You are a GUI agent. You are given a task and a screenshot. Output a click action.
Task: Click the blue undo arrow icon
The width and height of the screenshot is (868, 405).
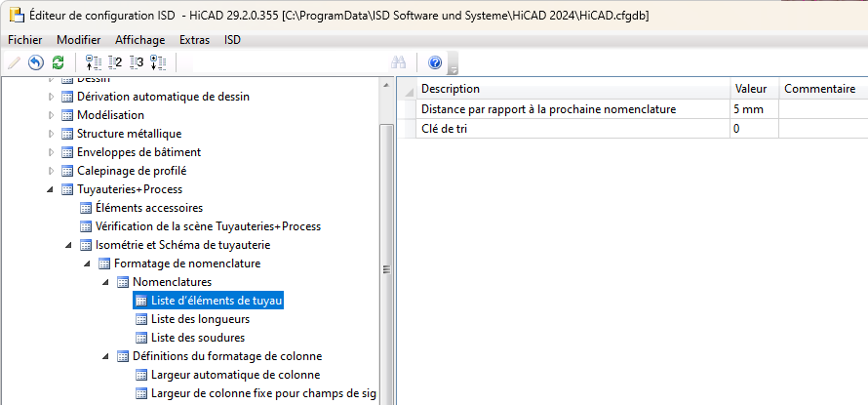point(36,62)
